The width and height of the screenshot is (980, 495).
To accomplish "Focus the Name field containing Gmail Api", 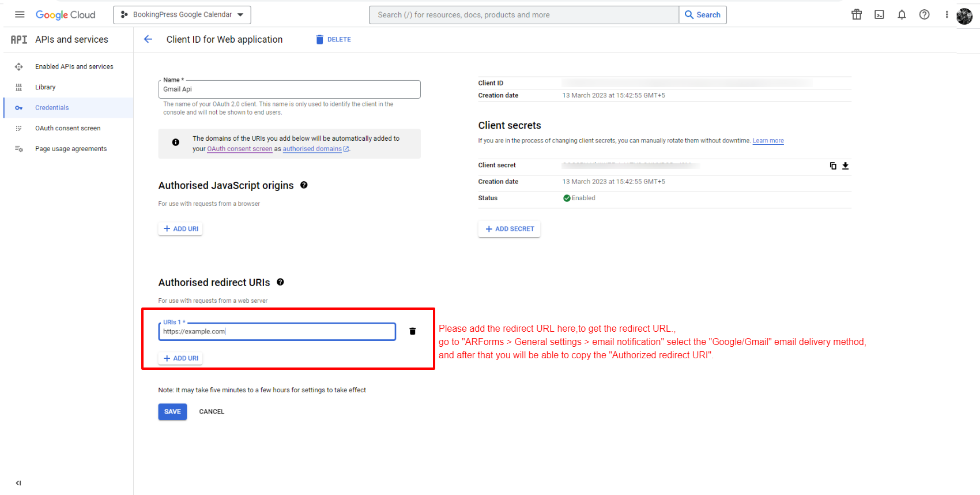I will [x=289, y=89].
